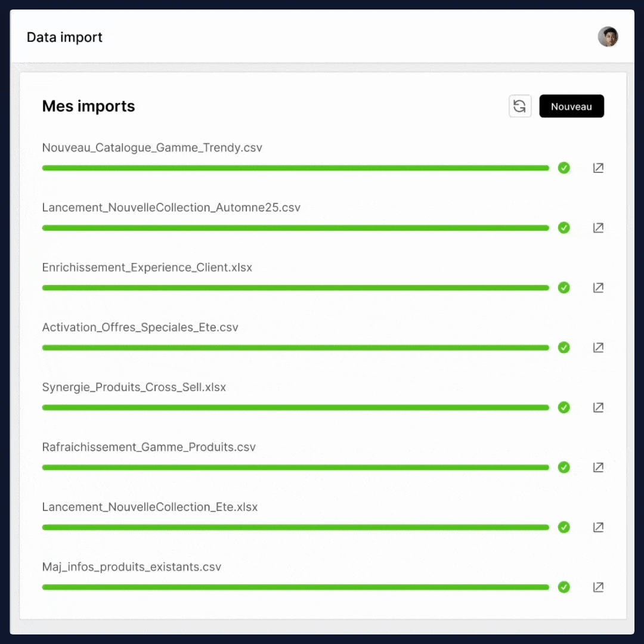
Task: Open the user profile avatar
Action: coord(608,37)
